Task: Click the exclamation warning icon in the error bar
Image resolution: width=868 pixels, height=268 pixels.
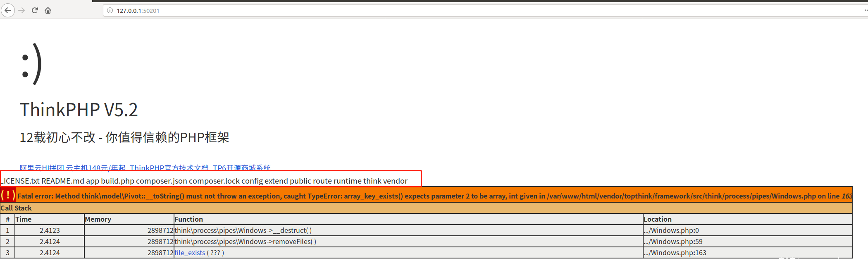Action: 8,195
